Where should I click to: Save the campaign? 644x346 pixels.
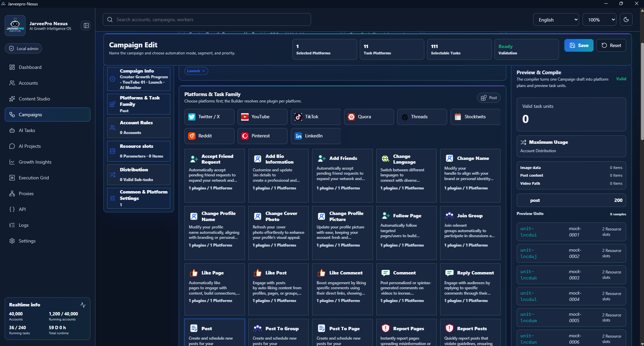click(579, 45)
